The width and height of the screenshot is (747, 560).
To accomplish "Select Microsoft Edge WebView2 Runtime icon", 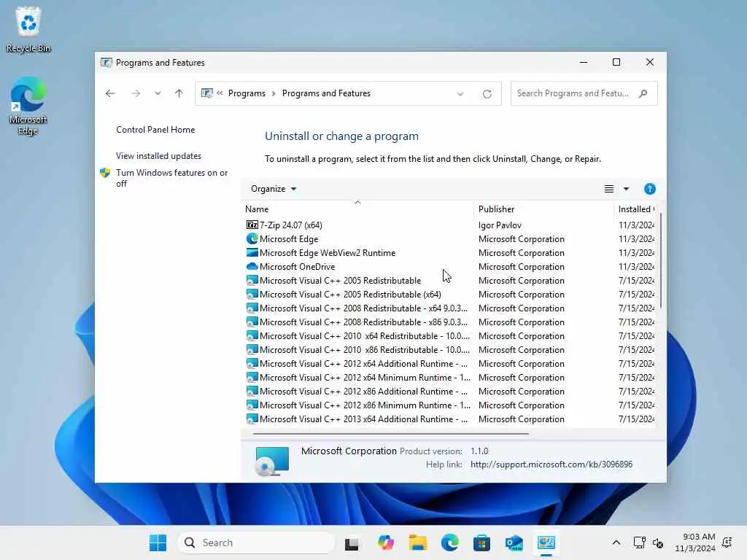I will click(252, 252).
